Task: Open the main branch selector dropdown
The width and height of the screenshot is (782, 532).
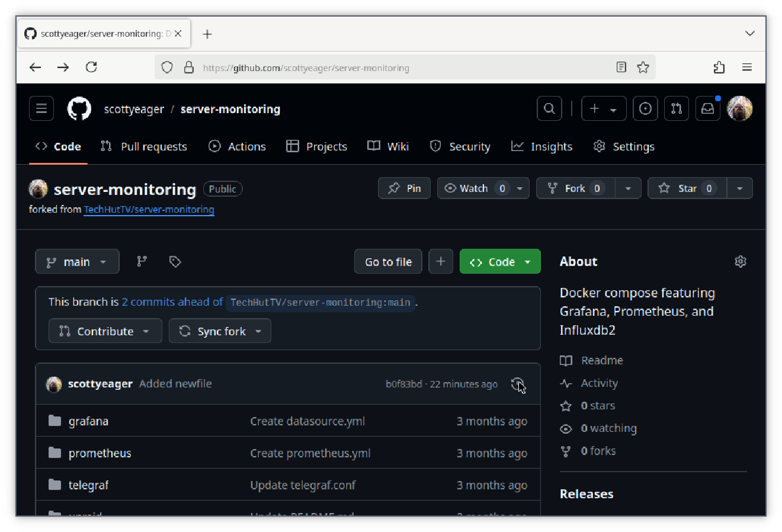Action: pyautogui.click(x=77, y=261)
